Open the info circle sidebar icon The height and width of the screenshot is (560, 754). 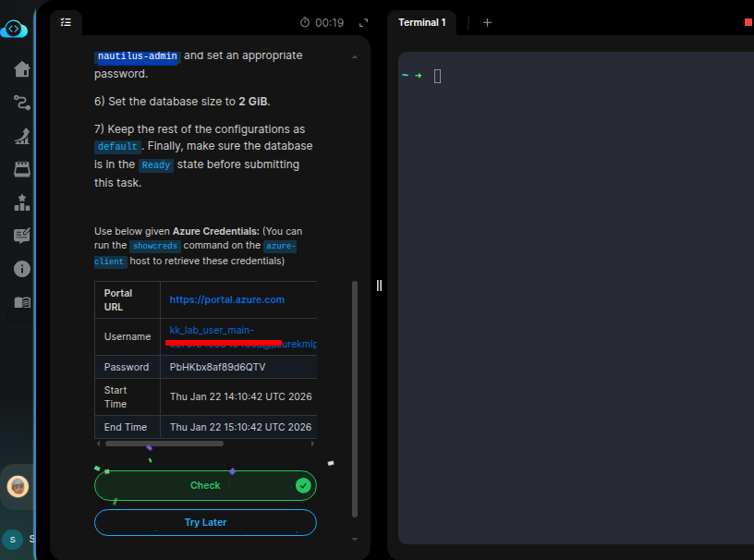(21, 269)
